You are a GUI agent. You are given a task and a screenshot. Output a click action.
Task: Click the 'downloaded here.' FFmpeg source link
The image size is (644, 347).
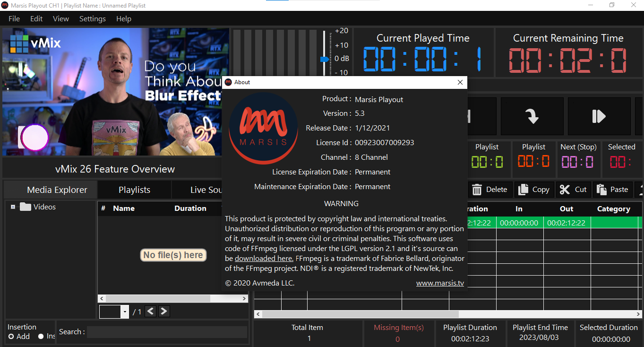click(x=264, y=258)
